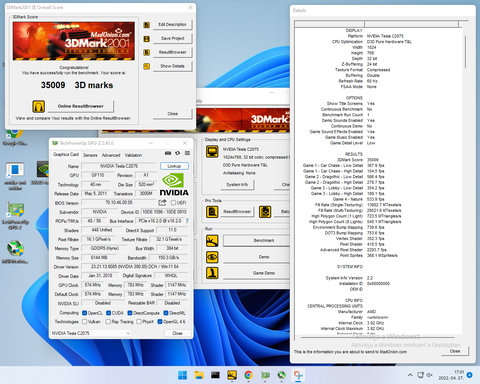480x384 pixels.
Task: Open the Google Chrome desktop shortcut
Action: 15,137
